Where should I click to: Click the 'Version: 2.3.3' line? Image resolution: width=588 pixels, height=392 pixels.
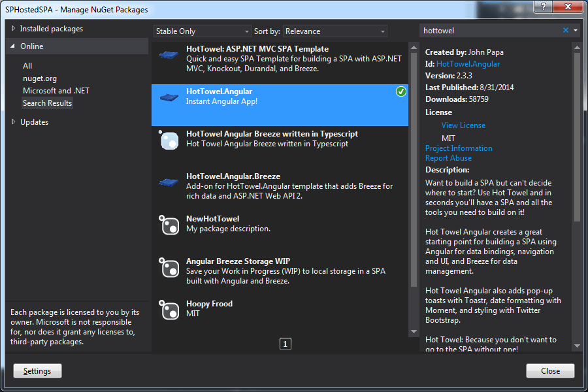tap(448, 76)
